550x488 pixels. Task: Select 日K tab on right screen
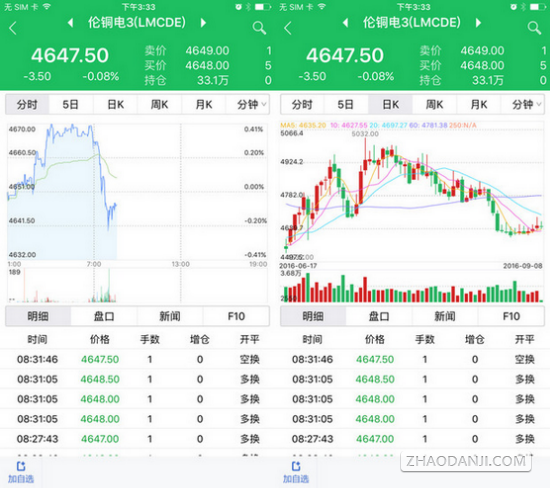390,105
